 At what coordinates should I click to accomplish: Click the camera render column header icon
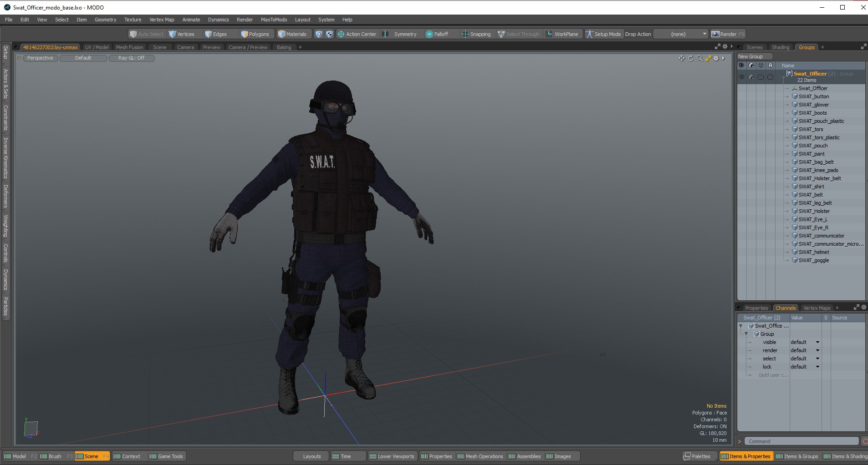[751, 66]
